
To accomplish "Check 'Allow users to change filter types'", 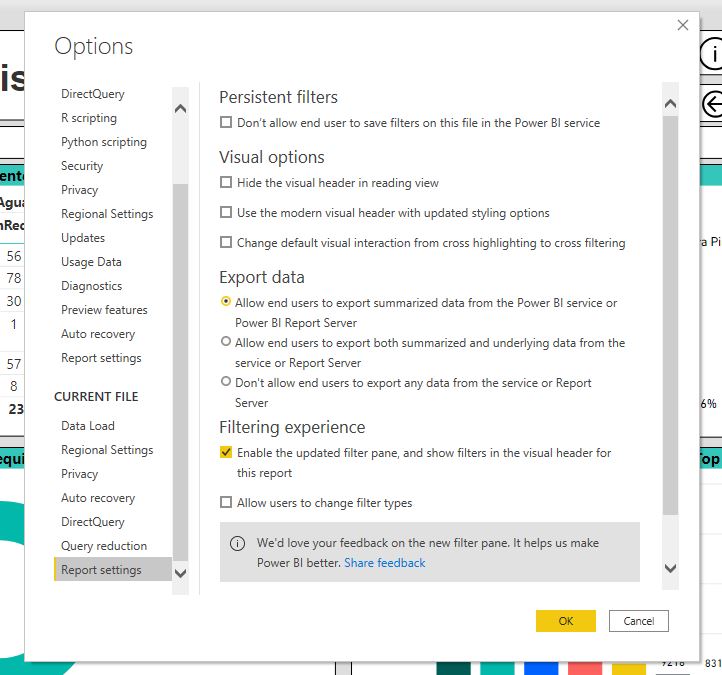I will [x=226, y=502].
